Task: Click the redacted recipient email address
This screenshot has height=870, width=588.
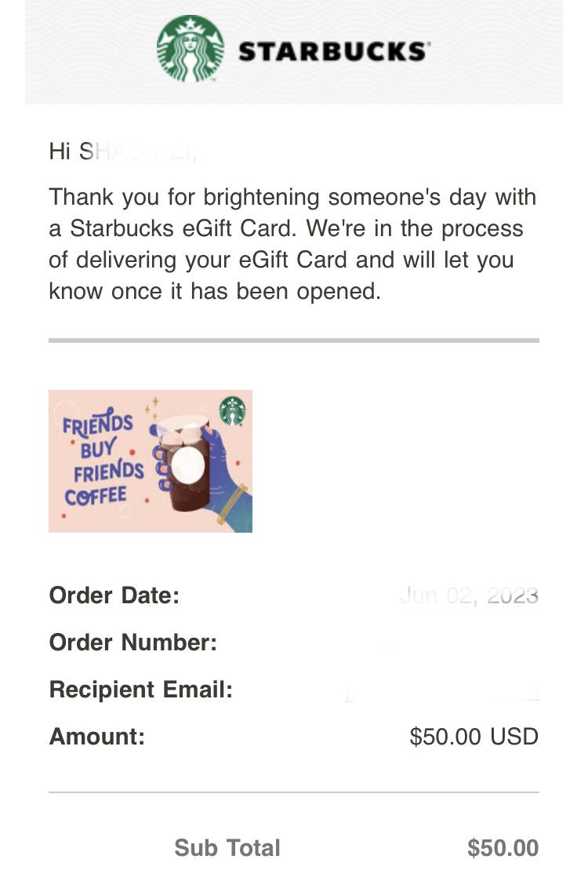Action: pyautogui.click(x=441, y=693)
